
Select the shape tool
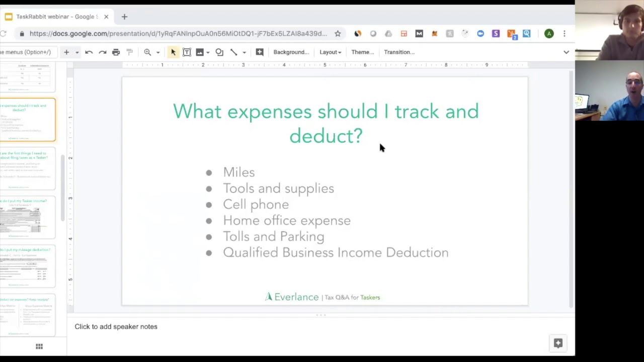pyautogui.click(x=219, y=52)
